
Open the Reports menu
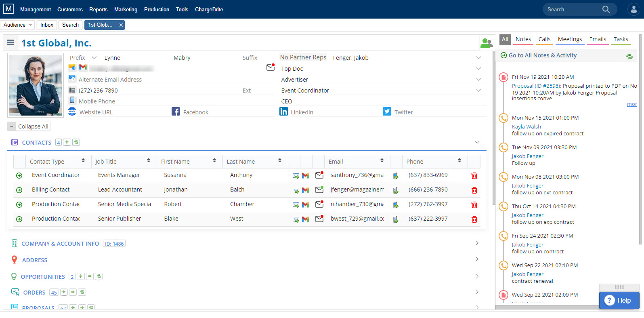pyautogui.click(x=98, y=9)
